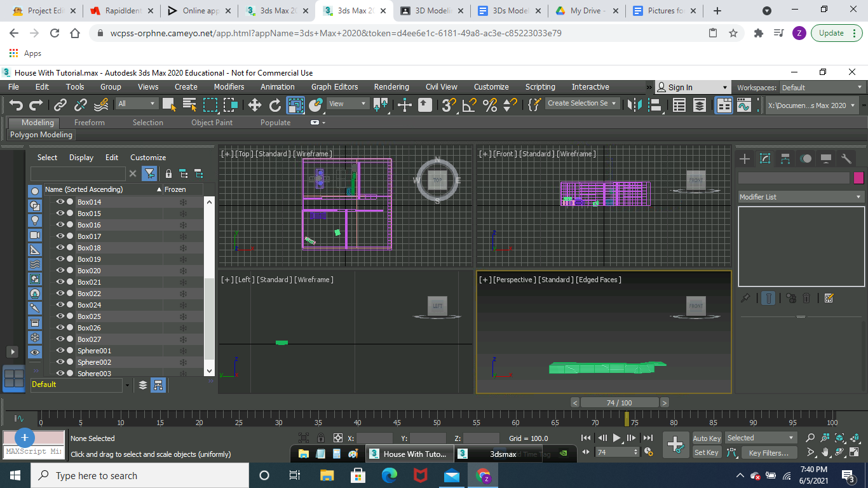Activate Select and Move tool
This screenshot has height=488, width=868.
pos(255,105)
